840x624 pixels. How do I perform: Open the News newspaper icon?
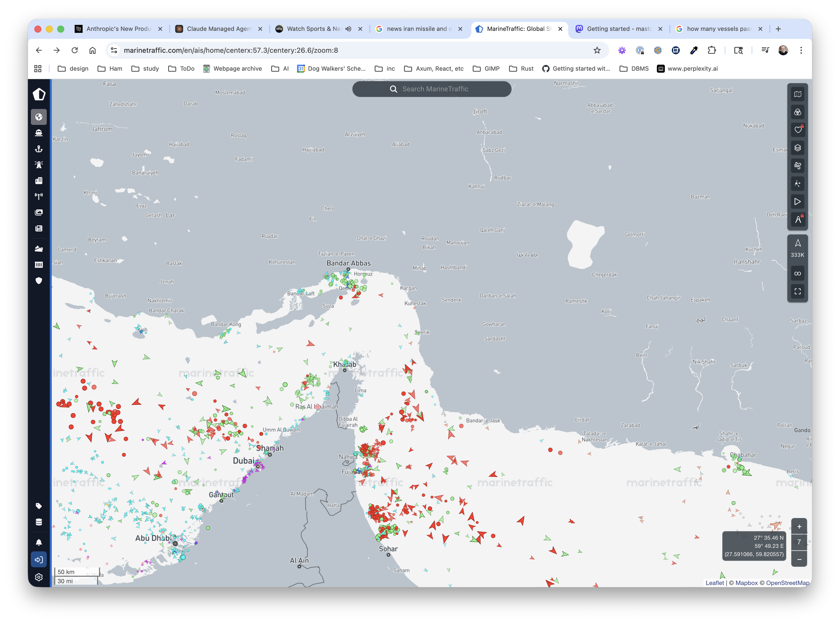coord(39,228)
